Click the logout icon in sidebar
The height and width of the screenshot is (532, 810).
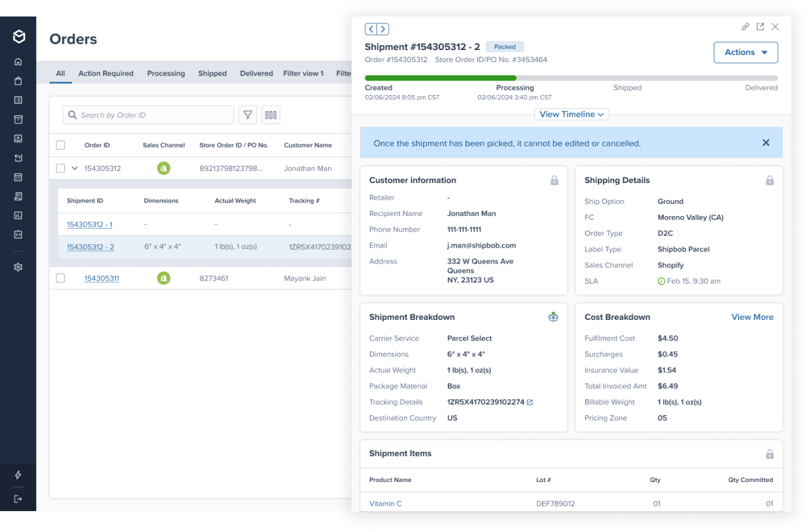18,499
